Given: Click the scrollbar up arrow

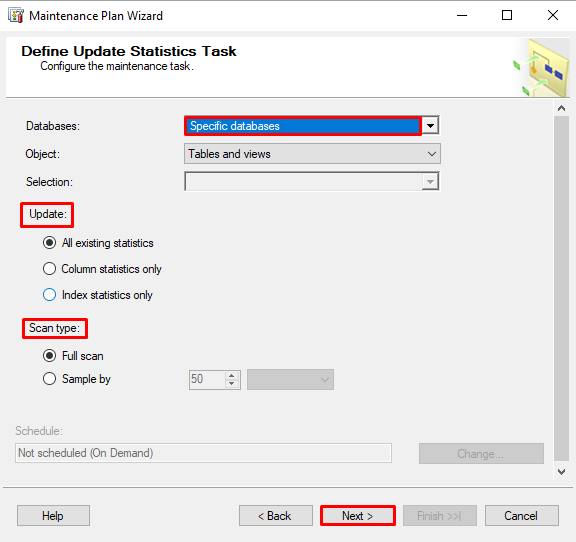Looking at the screenshot, I should pos(561,108).
